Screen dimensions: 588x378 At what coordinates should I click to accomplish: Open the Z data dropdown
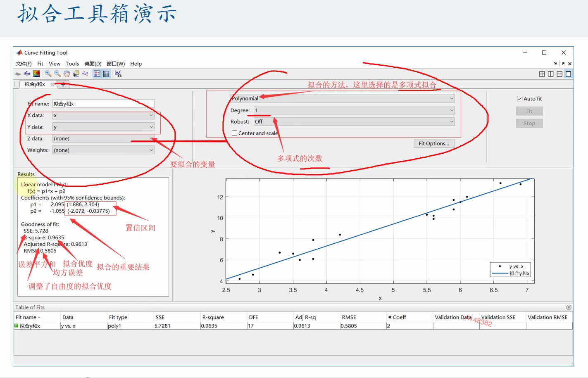point(103,139)
